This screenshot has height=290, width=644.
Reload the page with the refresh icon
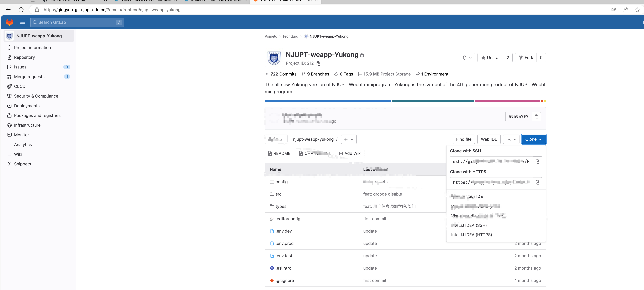pyautogui.click(x=21, y=10)
